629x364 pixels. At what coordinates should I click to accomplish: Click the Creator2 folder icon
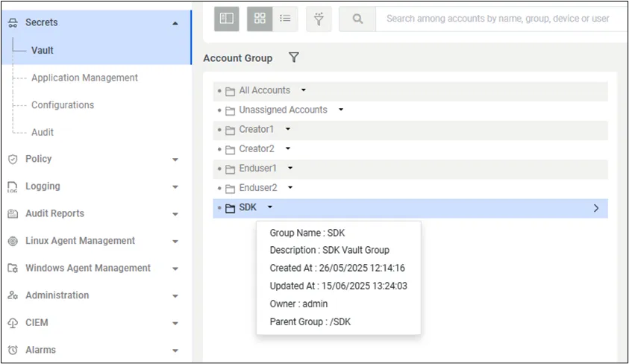[x=230, y=150]
